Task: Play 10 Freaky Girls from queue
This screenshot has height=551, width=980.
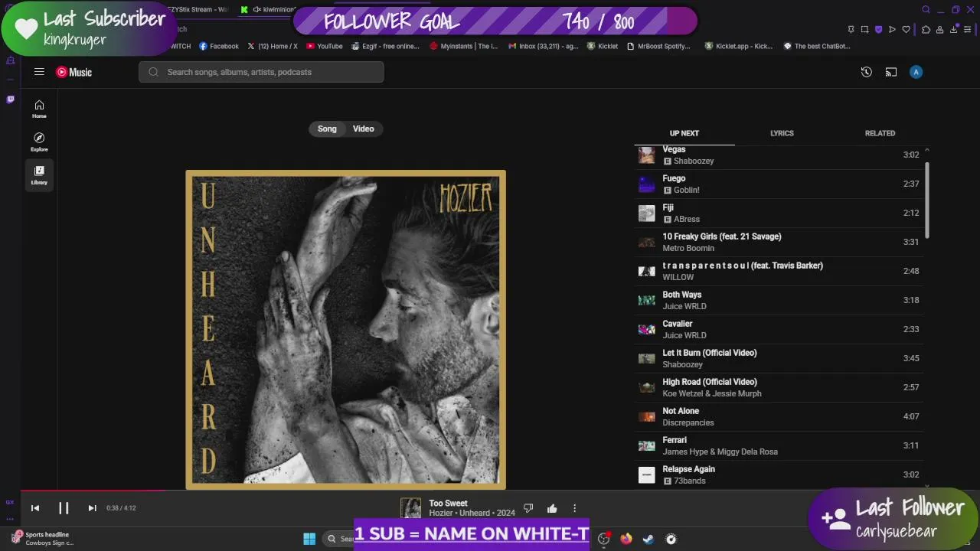Action: [779, 242]
